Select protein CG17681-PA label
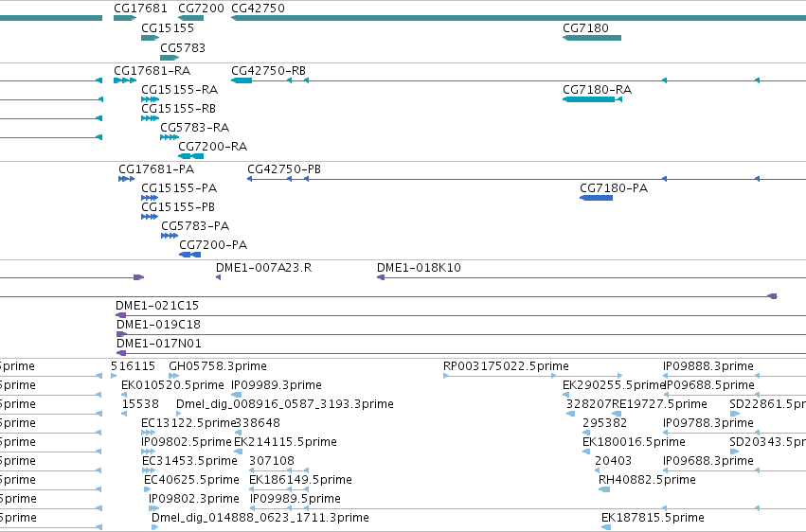Image resolution: width=806 pixels, height=532 pixels. [156, 169]
